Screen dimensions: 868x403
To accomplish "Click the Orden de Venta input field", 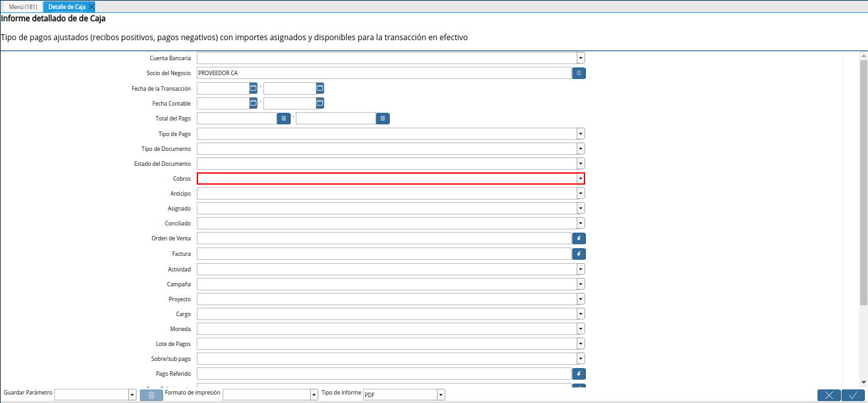I will [x=384, y=238].
